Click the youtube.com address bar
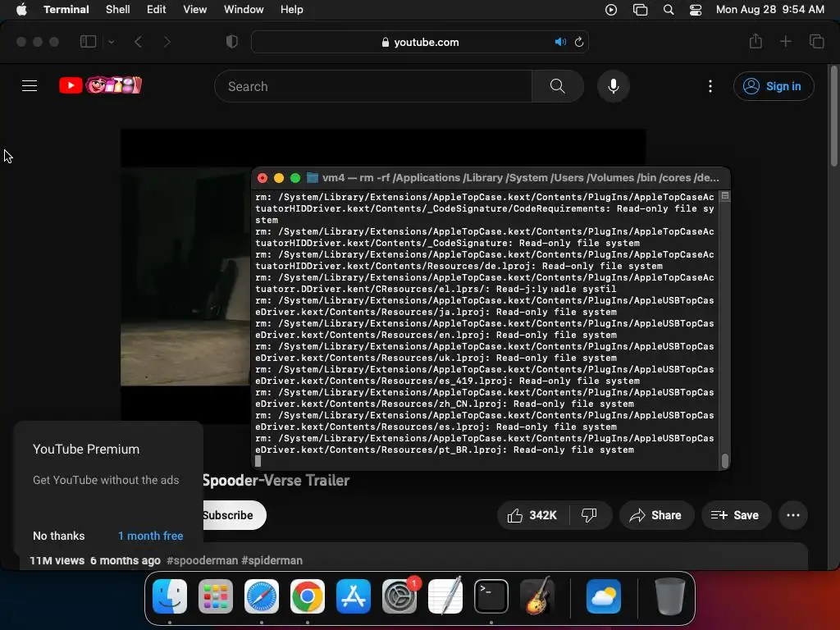 (420, 42)
